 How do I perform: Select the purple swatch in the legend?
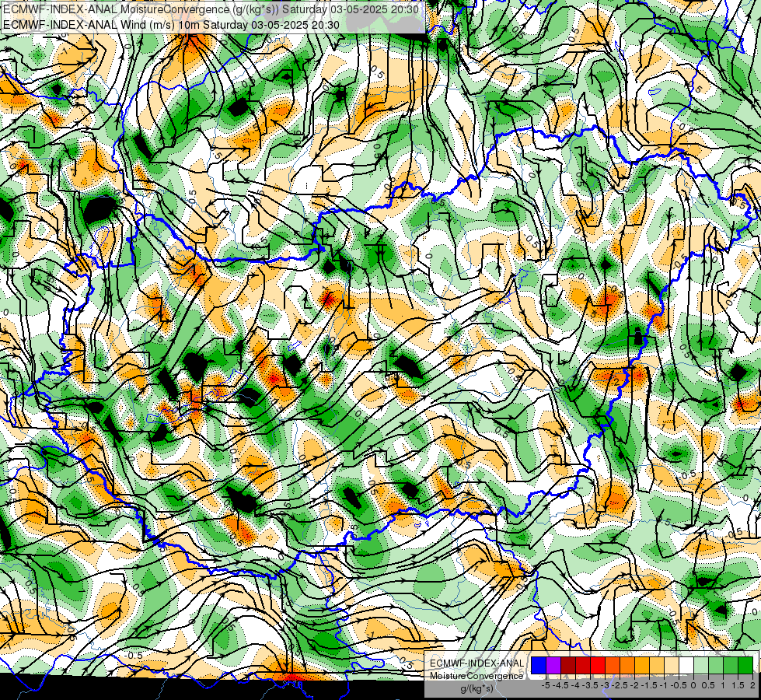(553, 666)
